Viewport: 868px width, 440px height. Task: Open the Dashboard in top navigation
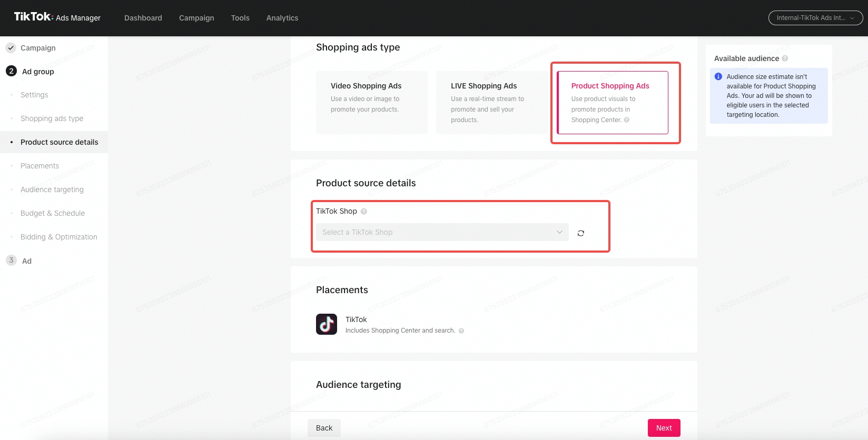point(143,18)
